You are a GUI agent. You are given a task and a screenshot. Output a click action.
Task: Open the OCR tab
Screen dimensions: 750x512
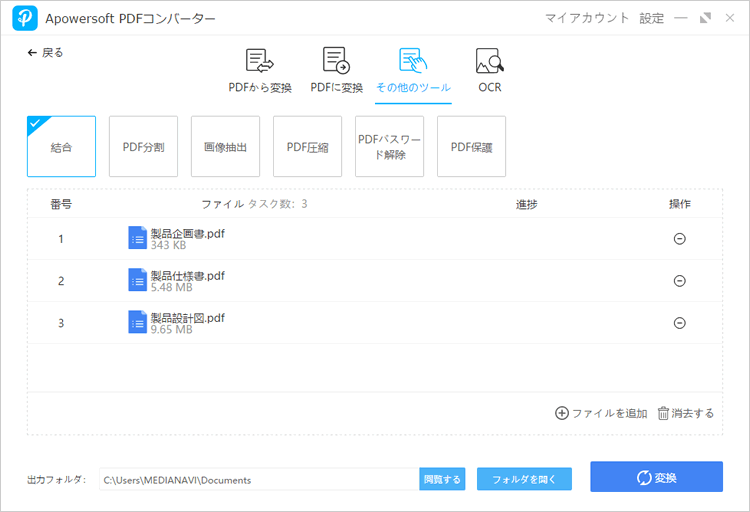pyautogui.click(x=490, y=70)
